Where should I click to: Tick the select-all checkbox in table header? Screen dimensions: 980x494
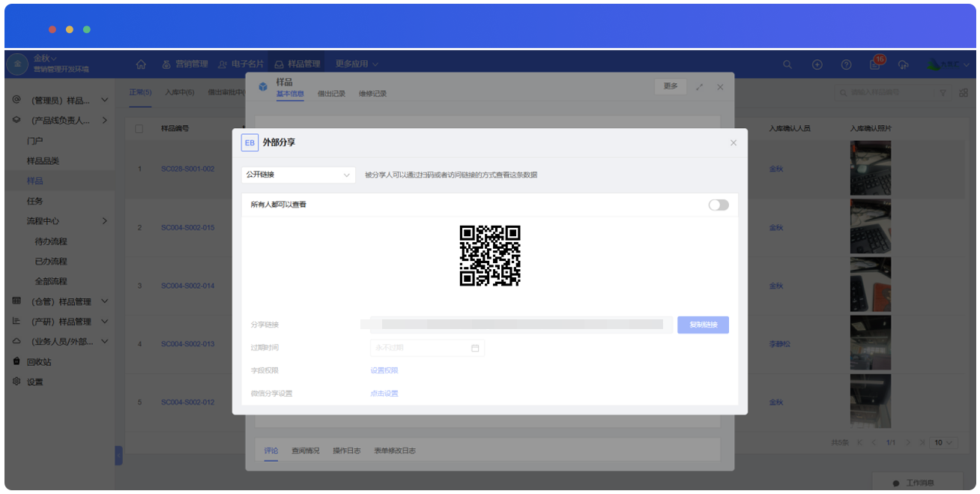pos(139,129)
